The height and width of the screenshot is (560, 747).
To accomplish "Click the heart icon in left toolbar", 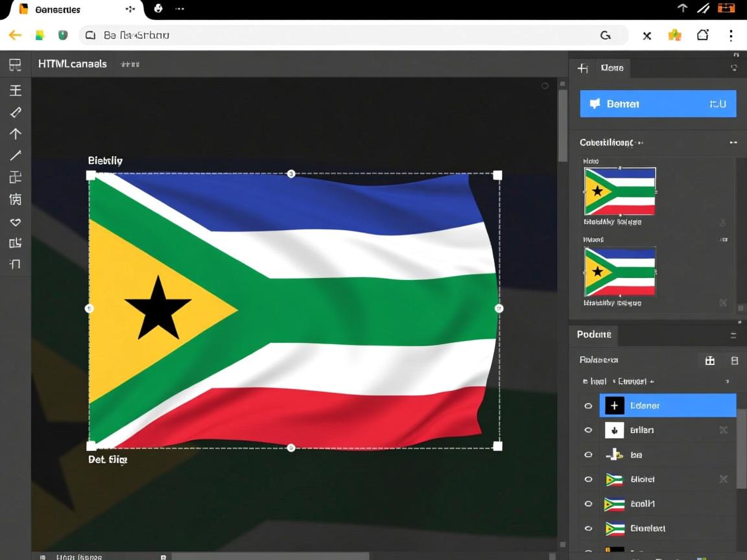I will point(16,222).
